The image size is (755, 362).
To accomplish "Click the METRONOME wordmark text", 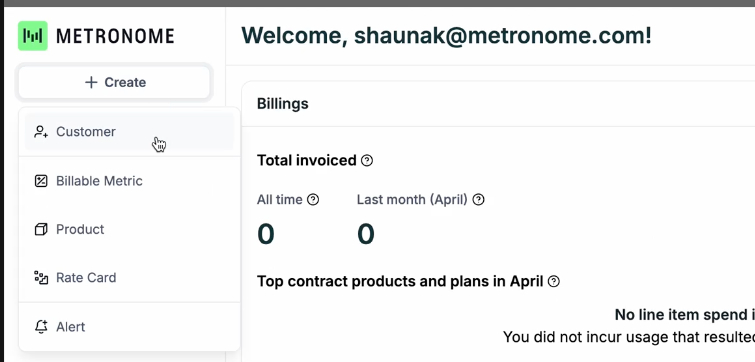I will (115, 36).
